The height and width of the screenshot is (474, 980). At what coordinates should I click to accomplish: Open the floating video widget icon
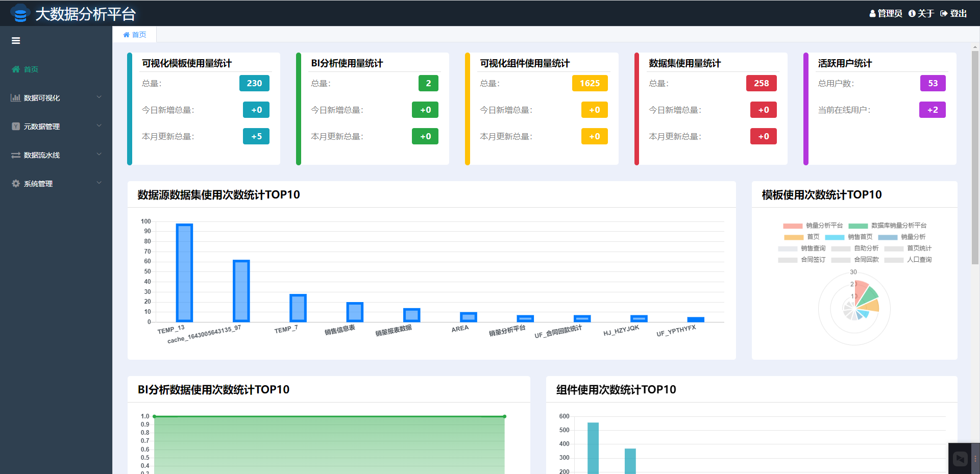pos(960,459)
